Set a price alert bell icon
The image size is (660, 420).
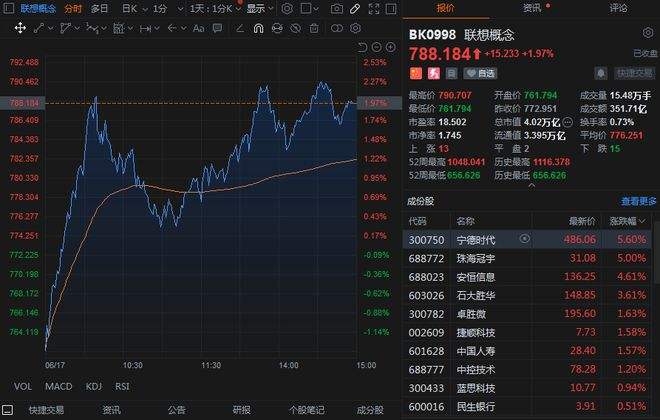tap(601, 74)
